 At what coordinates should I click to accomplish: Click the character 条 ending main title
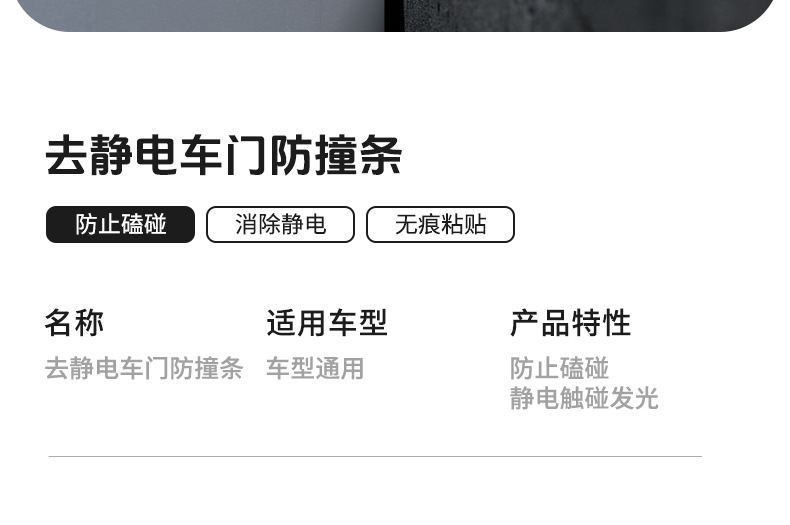[x=381, y=155]
